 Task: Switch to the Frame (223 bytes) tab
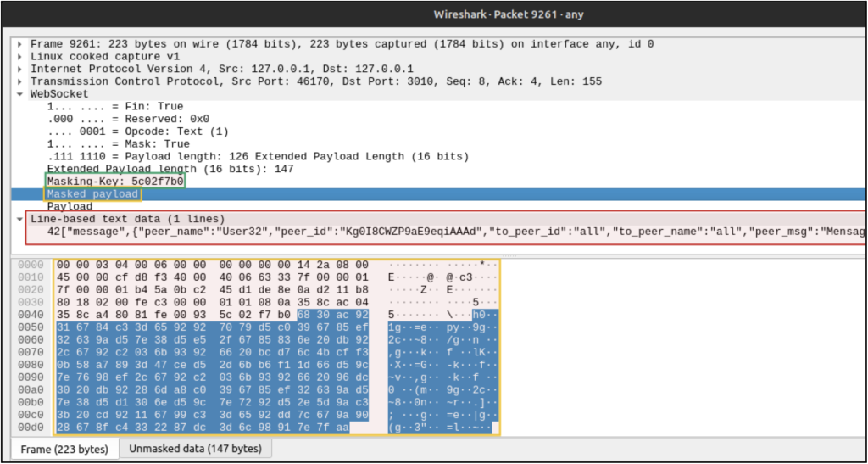tap(64, 449)
